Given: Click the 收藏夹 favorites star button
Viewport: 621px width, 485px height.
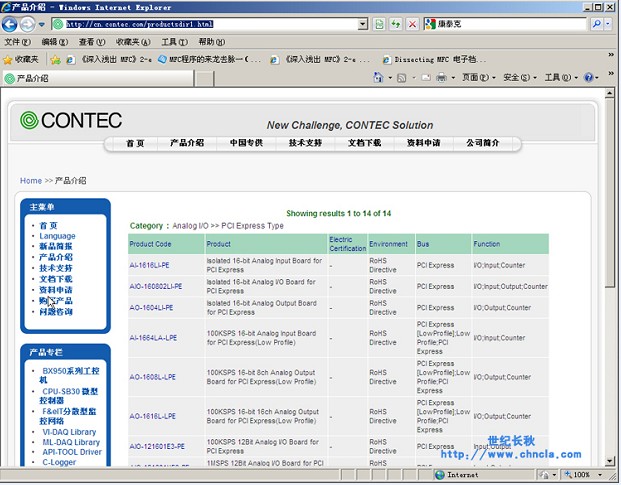Looking at the screenshot, I should pyautogui.click(x=21, y=59).
